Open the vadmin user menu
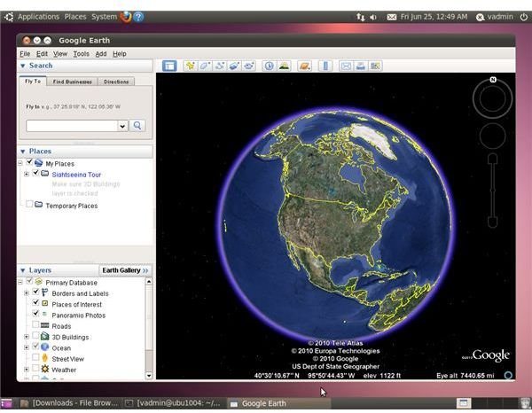The width and height of the screenshot is (532, 413). pos(495,17)
